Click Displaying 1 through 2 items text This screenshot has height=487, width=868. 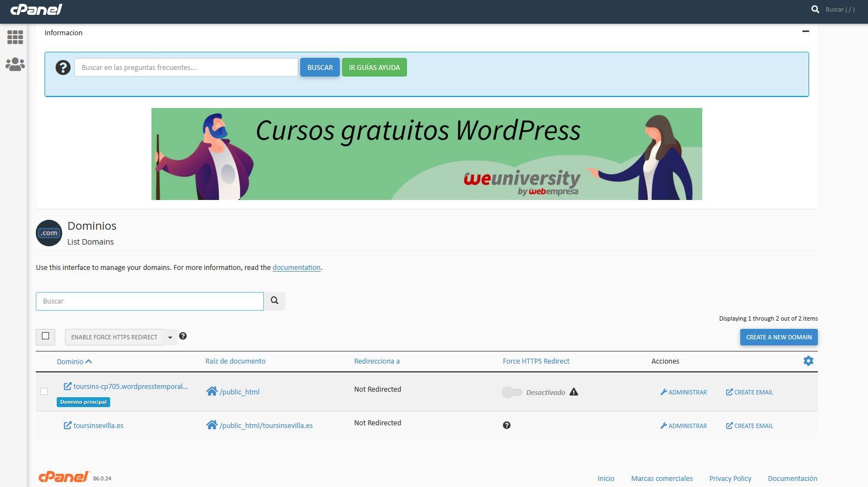768,318
